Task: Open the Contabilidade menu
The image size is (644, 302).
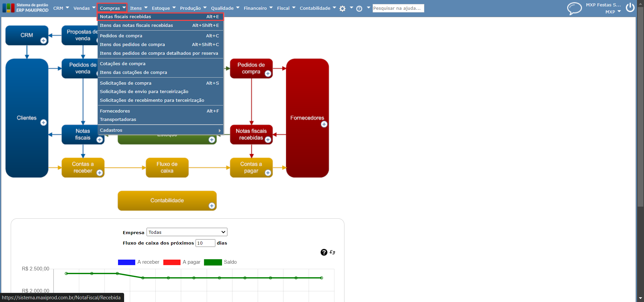Action: (x=318, y=8)
